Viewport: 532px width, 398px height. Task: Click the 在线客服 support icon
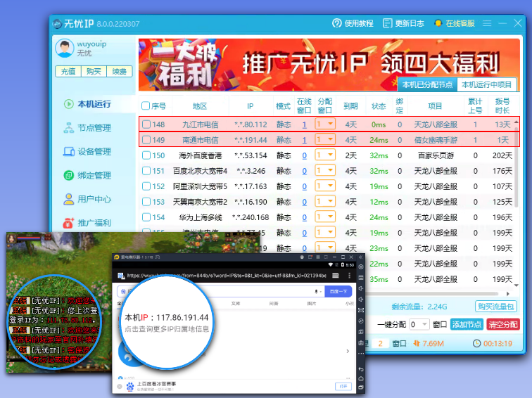pyautogui.click(x=438, y=23)
